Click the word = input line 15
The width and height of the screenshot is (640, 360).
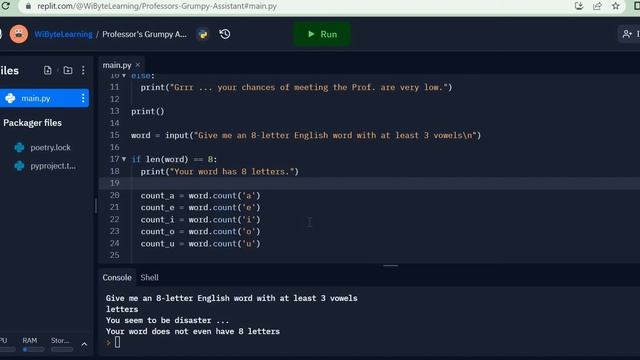click(x=306, y=136)
